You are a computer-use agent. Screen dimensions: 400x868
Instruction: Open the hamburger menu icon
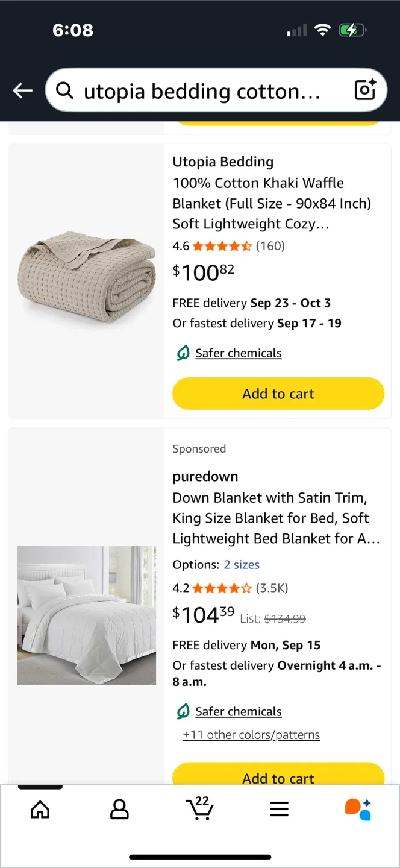tap(279, 810)
